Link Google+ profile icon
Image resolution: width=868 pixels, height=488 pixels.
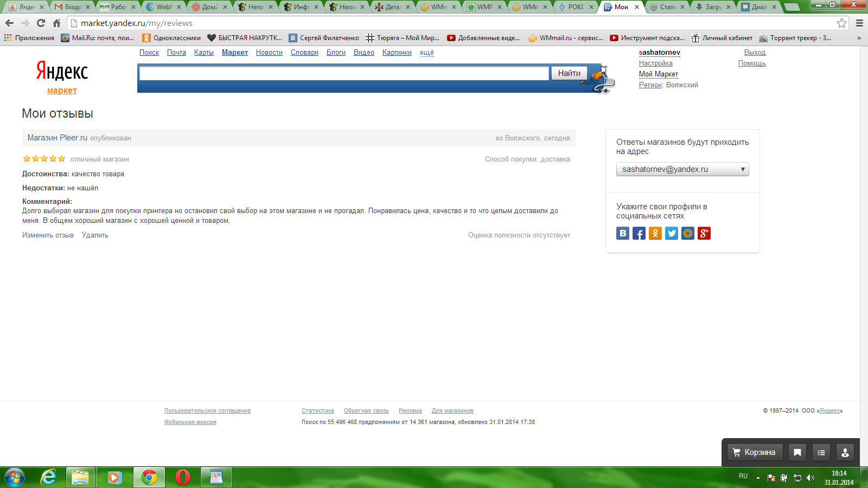704,233
